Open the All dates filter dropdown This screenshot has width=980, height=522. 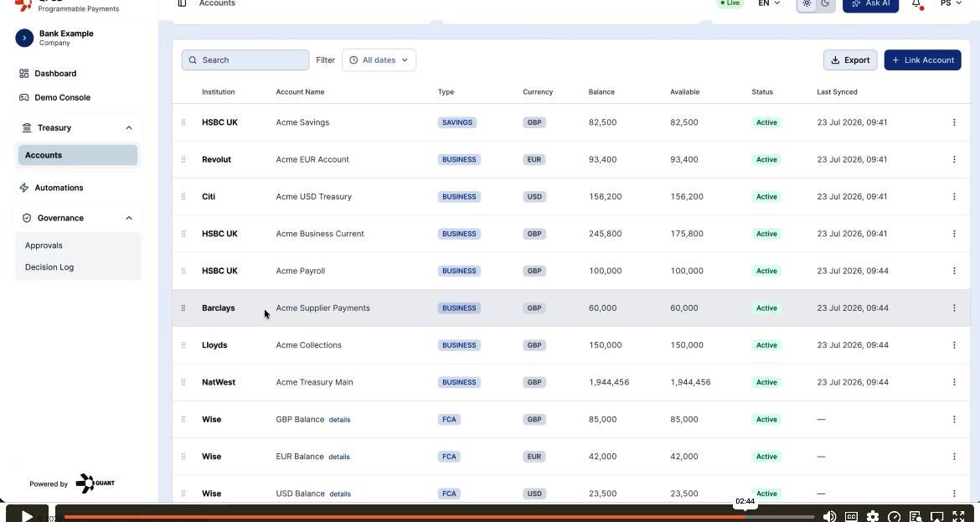(x=379, y=60)
